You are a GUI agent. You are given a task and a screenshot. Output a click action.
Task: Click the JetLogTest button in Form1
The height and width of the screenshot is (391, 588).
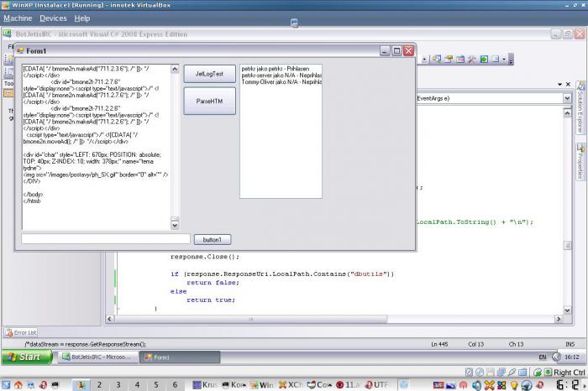pos(210,74)
